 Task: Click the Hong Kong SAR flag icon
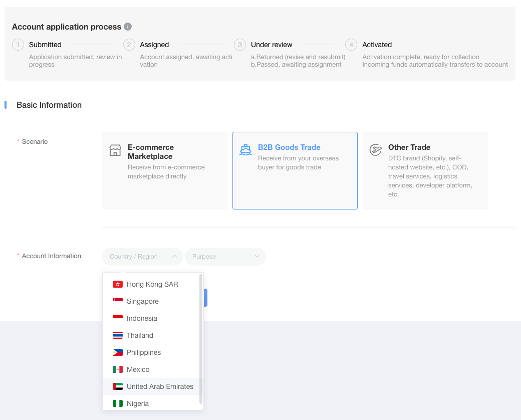coord(118,284)
